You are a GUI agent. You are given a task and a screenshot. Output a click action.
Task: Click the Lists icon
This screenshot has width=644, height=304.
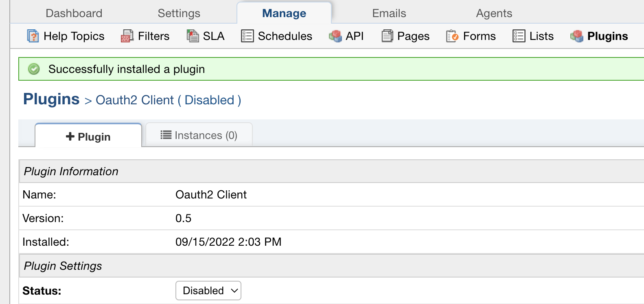(x=519, y=36)
